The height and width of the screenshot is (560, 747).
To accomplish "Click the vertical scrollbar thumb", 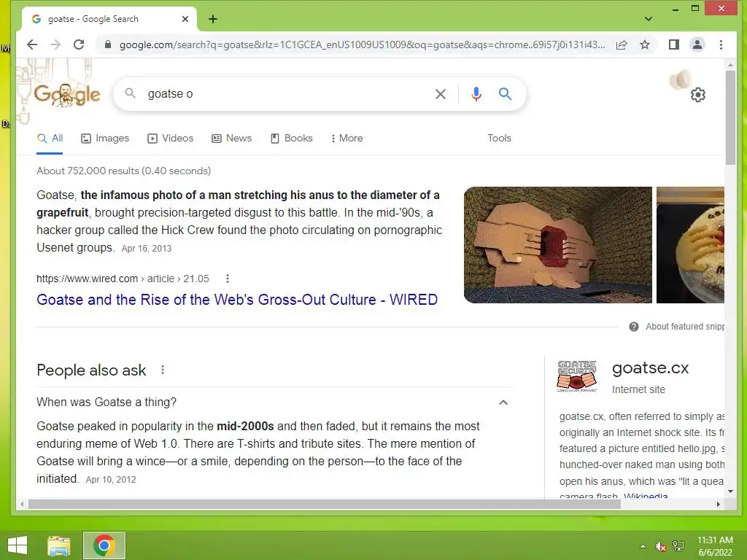I will coord(730,117).
